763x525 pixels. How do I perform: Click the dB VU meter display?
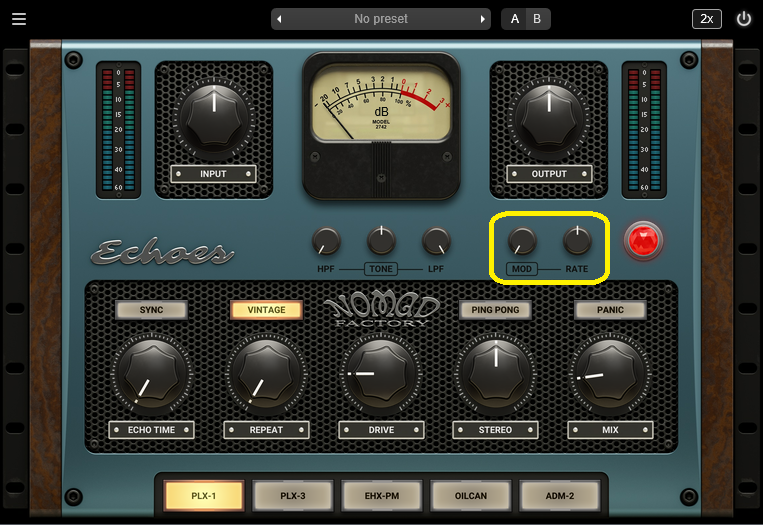pos(381,104)
